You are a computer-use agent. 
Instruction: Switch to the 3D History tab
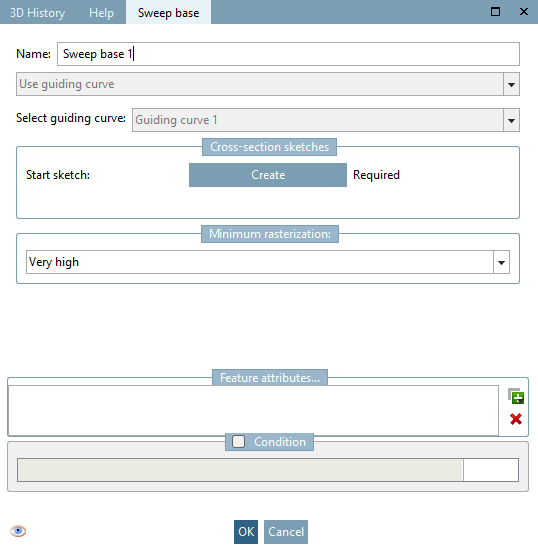pyautogui.click(x=37, y=13)
